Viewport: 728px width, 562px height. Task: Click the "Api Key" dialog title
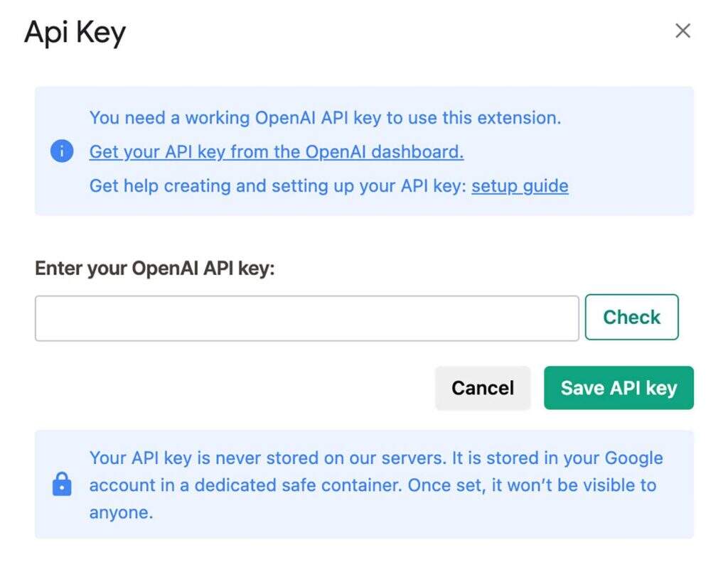tap(75, 33)
